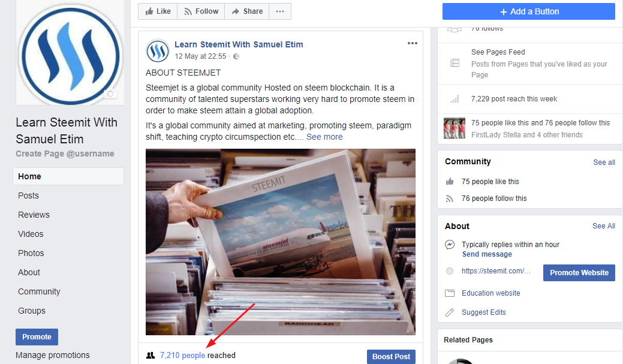623x364 pixels.
Task: Click the About section heading
Action: (457, 226)
